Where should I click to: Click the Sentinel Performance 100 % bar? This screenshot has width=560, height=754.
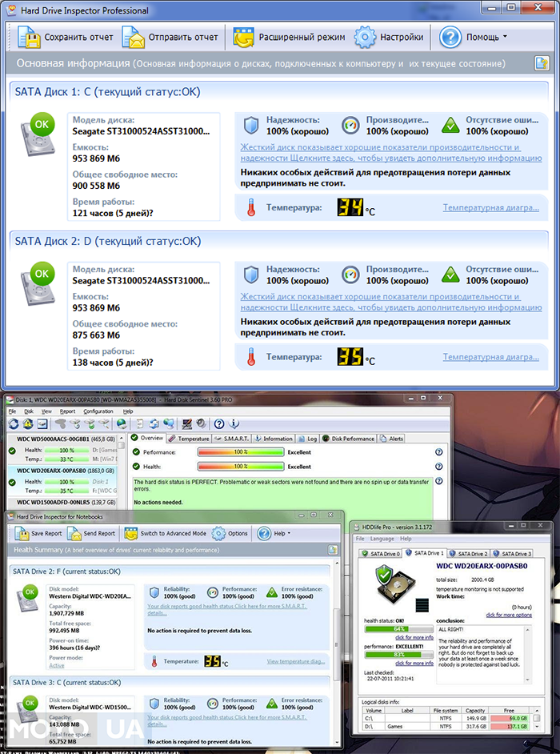point(241,452)
